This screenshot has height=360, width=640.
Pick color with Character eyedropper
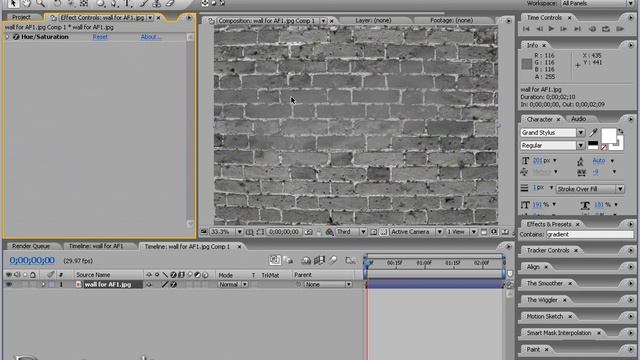(593, 132)
